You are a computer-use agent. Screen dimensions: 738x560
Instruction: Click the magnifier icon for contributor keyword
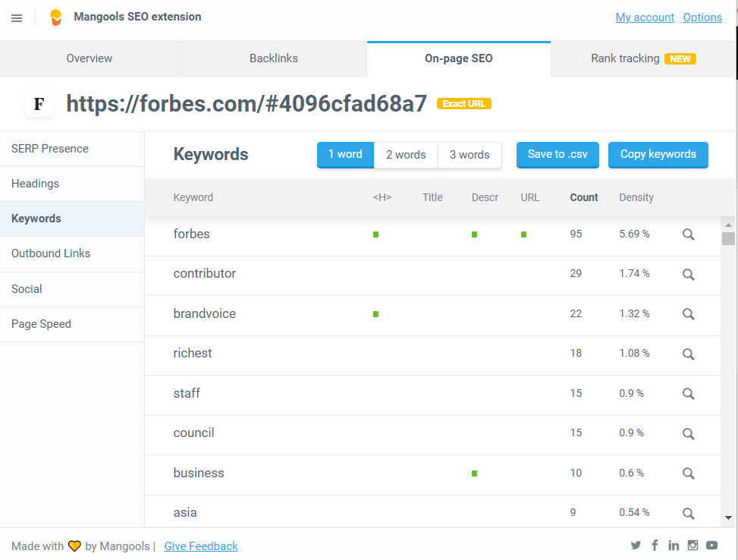688,274
